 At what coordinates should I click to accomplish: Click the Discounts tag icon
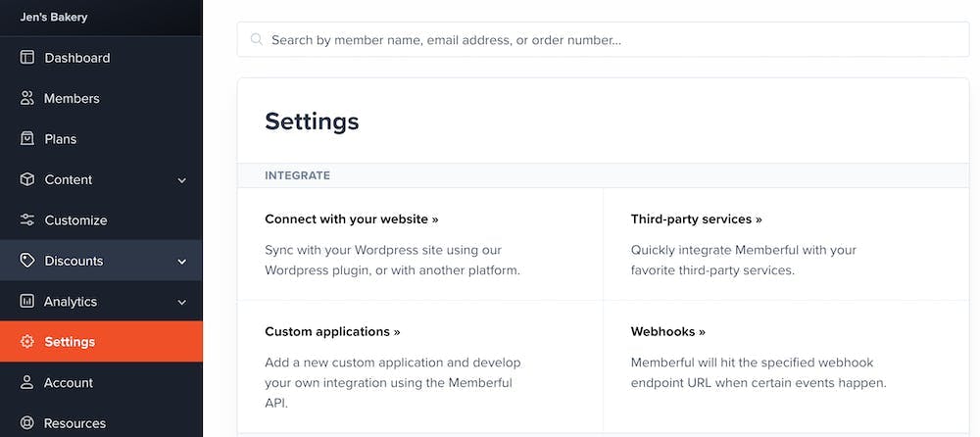tap(27, 261)
